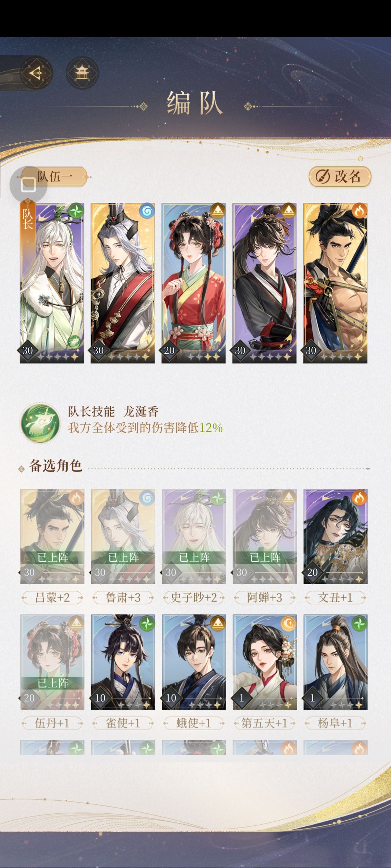The width and height of the screenshot is (391, 868).
Task: Tap the wood element badge on 雀使 card
Action: click(x=147, y=623)
